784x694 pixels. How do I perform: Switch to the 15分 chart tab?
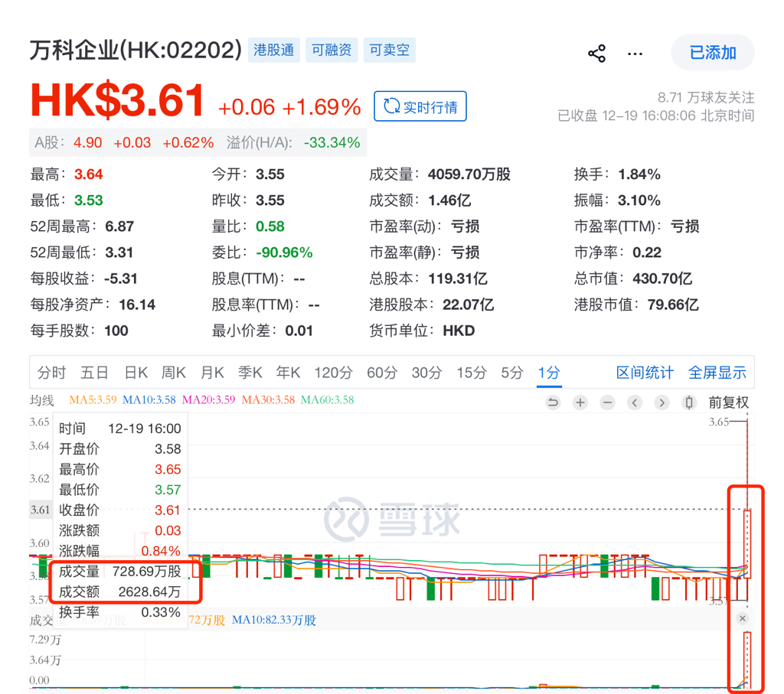tap(472, 373)
